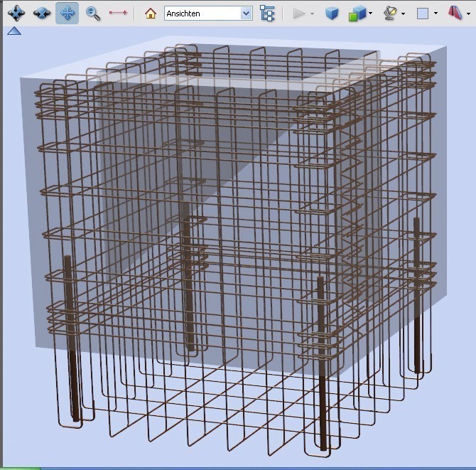The width and height of the screenshot is (476, 470).
Task: Click the gray play animation button
Action: coord(299,14)
